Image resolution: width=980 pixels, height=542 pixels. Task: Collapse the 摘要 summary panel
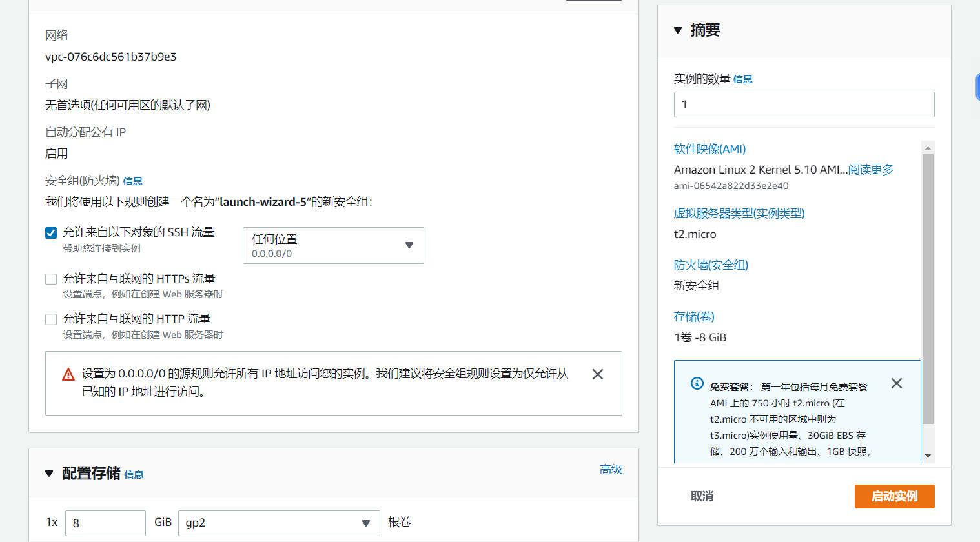[677, 29]
